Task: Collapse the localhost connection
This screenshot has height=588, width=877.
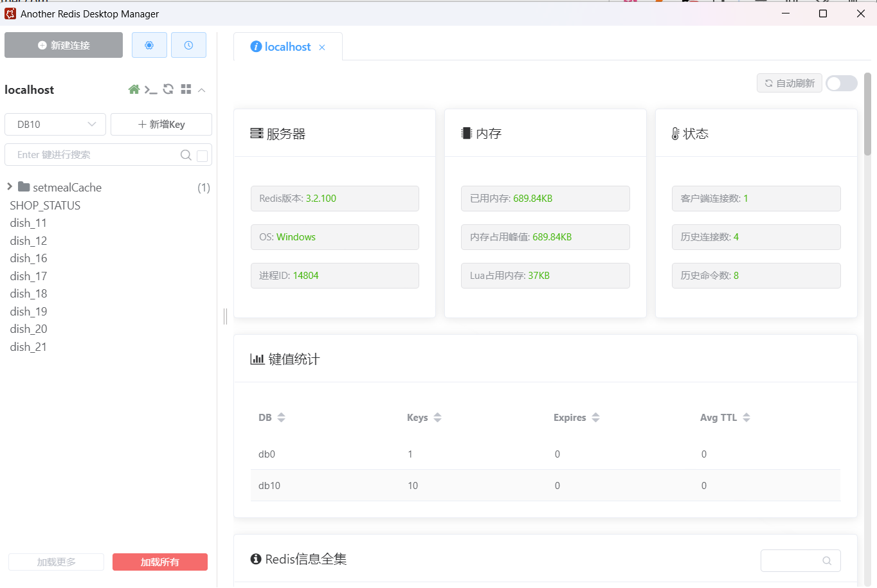Action: [201, 90]
